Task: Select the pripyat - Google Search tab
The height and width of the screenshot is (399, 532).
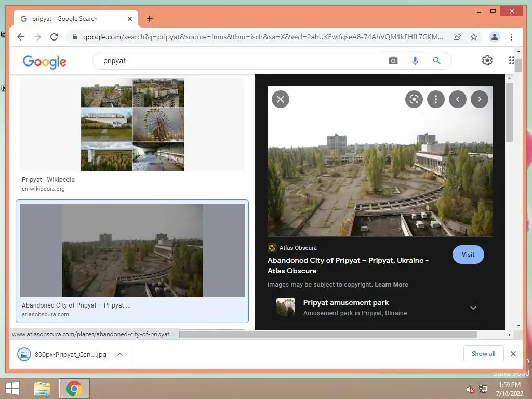Action: [76, 19]
